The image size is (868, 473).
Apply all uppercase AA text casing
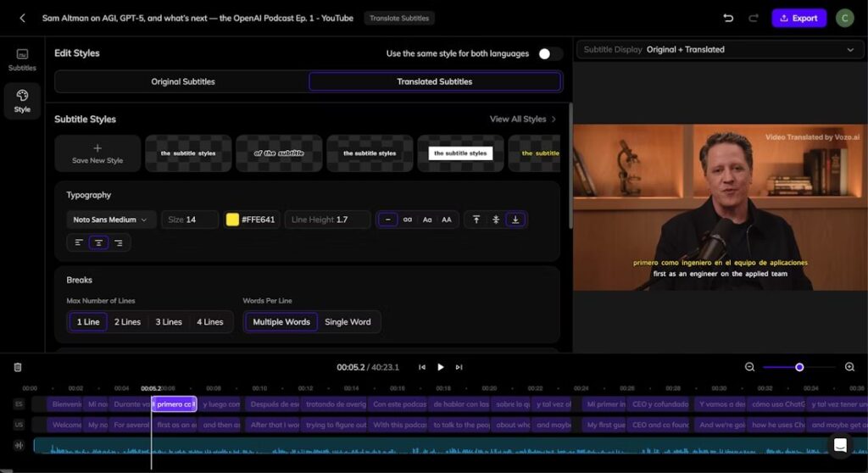[x=447, y=220]
